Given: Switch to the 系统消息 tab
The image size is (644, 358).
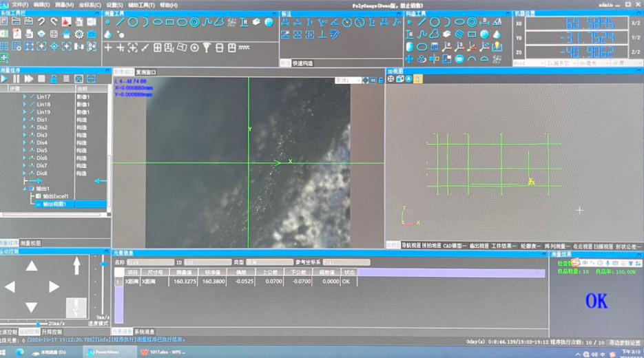Looking at the screenshot, I should 144,332.
